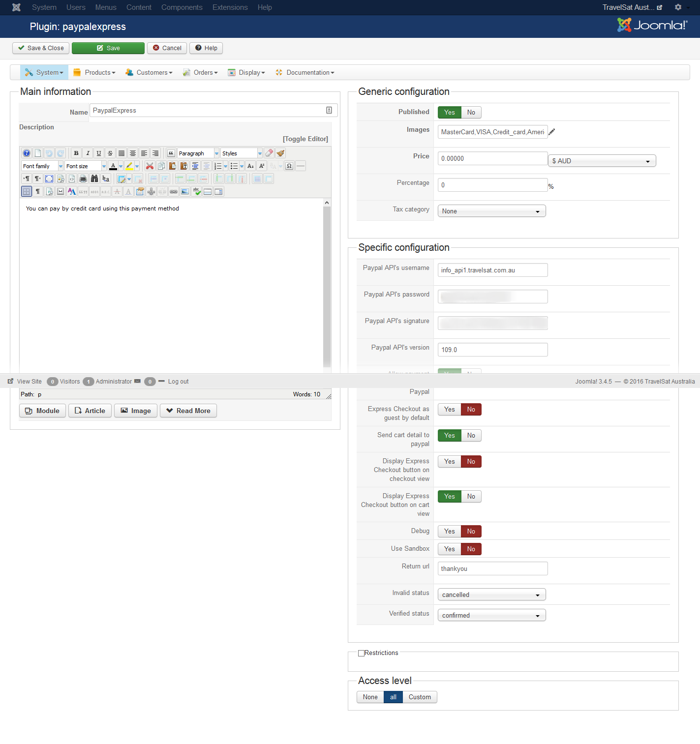Click the spellcheck abc icon
Screen dimensions: 700x744
pyautogui.click(x=196, y=192)
